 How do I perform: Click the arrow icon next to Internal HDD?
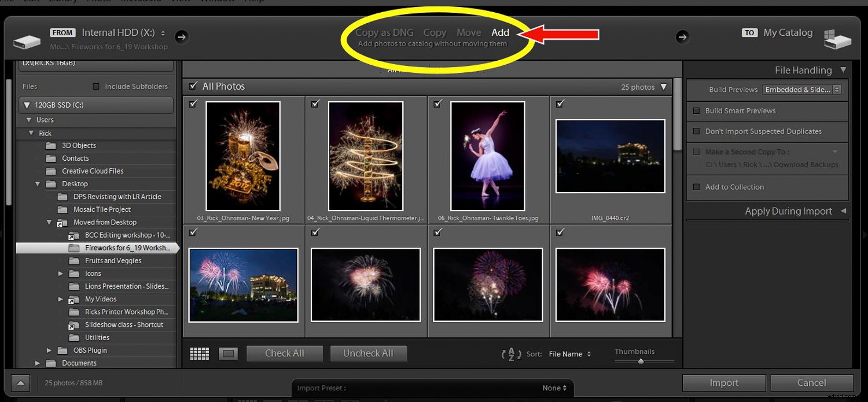click(182, 36)
